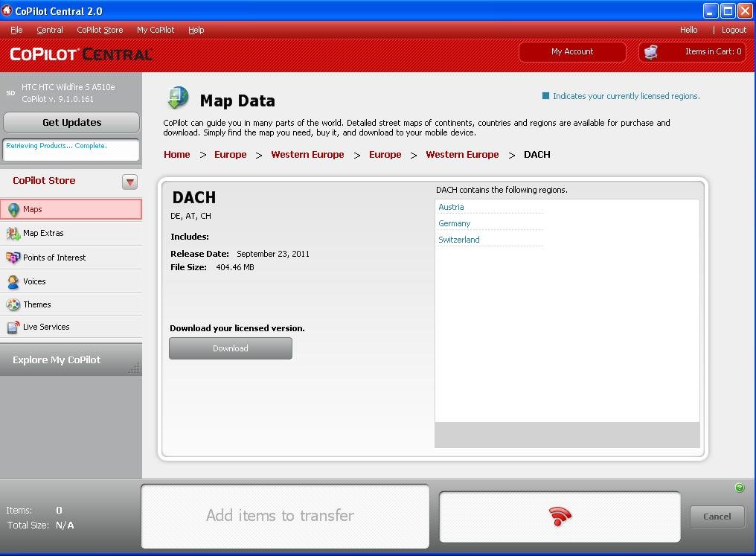Select Themes in the store sidebar
This screenshot has width=756, height=556.
(71, 304)
